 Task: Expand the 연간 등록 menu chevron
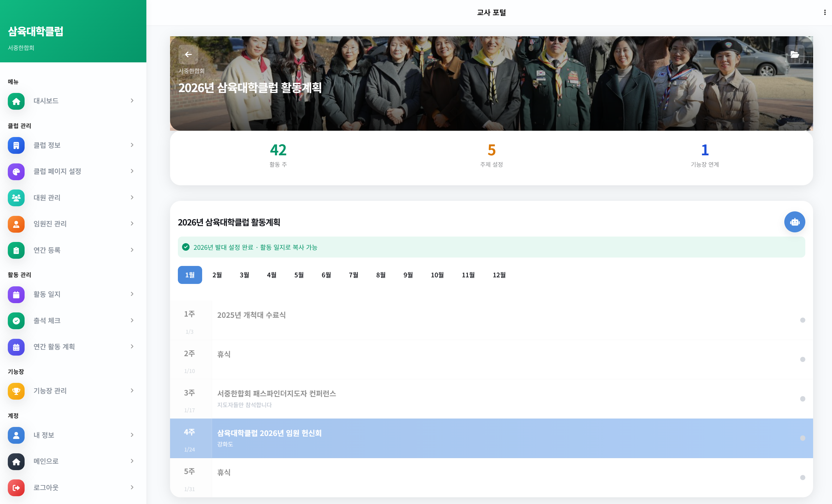click(x=132, y=250)
